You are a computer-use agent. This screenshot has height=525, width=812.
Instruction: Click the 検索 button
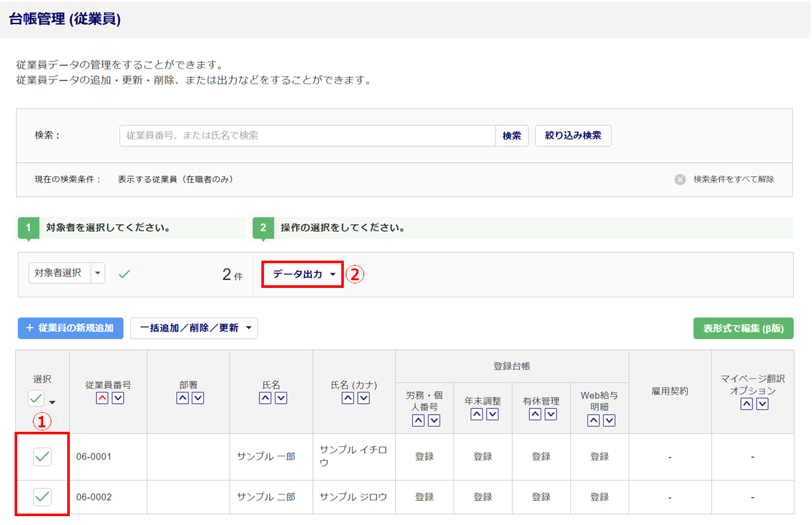512,136
